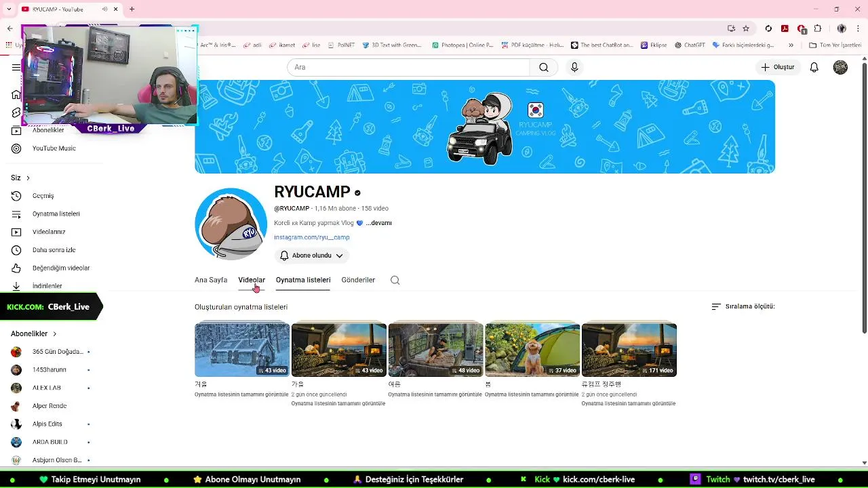
Task: Switch to the Ana Sayfa tab
Action: (x=211, y=280)
